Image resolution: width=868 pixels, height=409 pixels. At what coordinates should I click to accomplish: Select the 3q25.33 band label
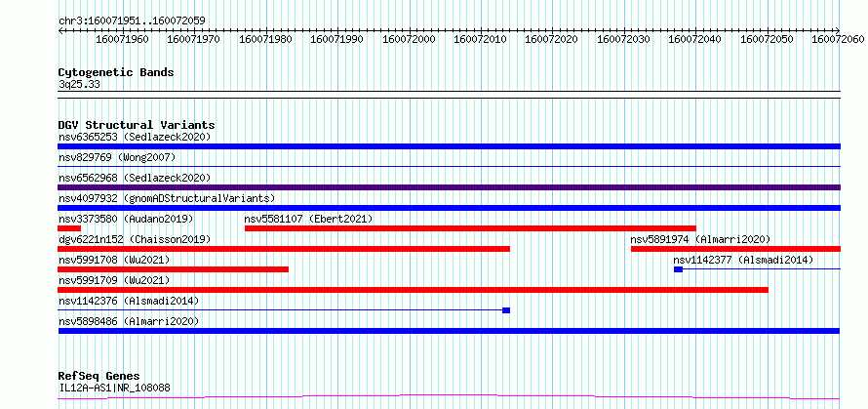coord(79,84)
